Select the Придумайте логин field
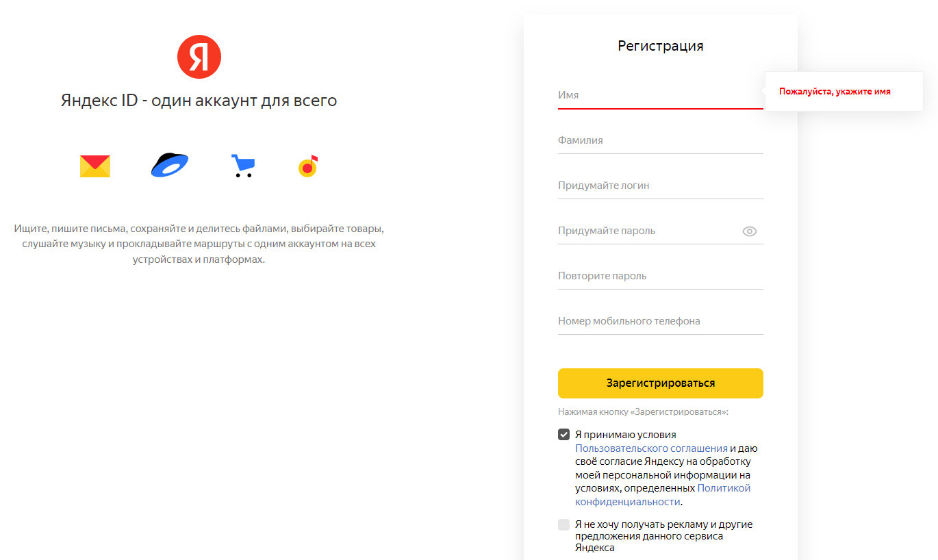This screenshot has height=560, width=938. coord(660,186)
